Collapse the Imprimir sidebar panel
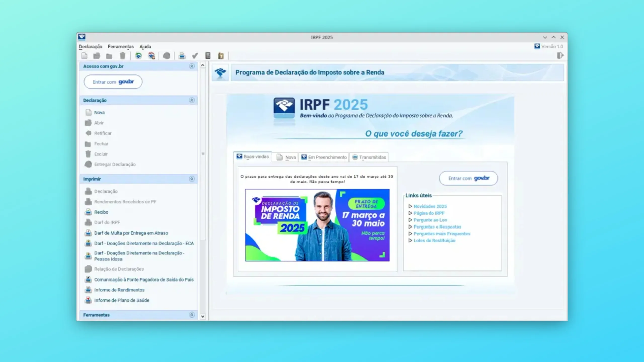 pos(192,179)
